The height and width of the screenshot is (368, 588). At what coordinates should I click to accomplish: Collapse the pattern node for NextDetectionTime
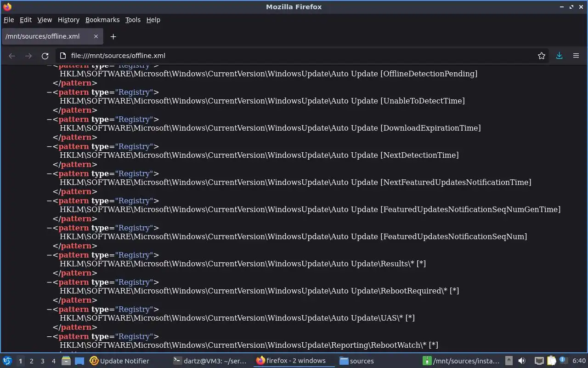49,146
